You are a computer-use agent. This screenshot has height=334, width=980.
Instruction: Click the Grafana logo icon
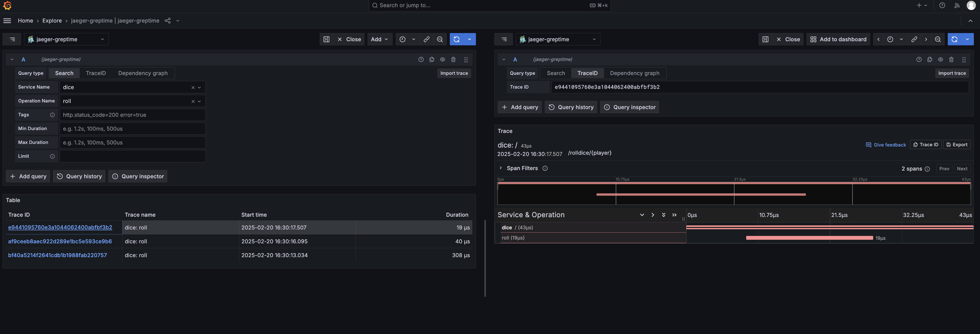tap(7, 5)
